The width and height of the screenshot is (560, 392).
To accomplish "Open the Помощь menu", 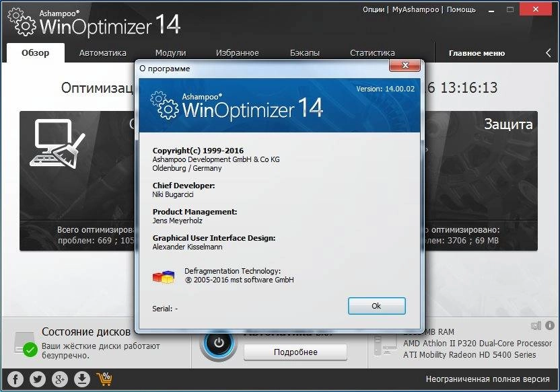I will pyautogui.click(x=461, y=9).
